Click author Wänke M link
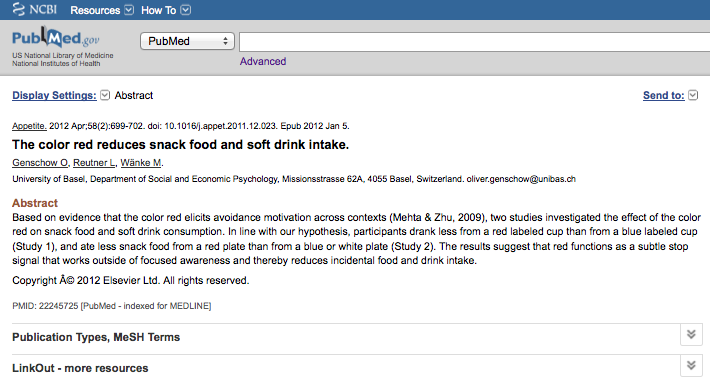 point(141,163)
